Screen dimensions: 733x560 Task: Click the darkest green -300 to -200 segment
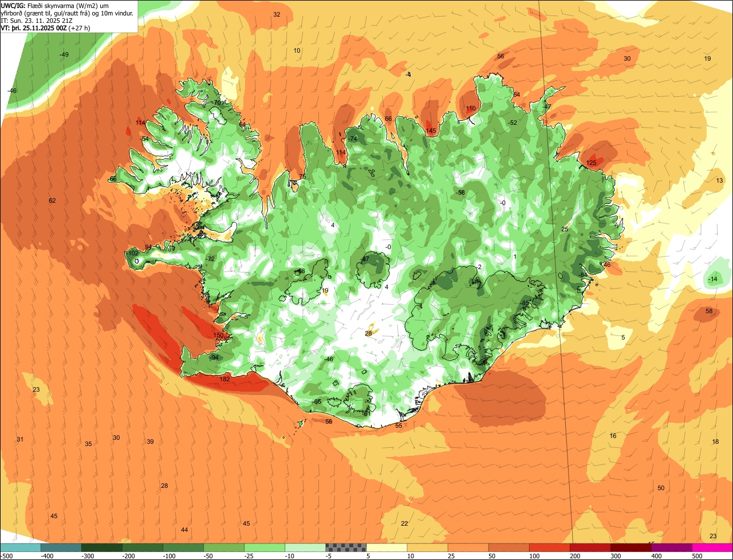(x=102, y=547)
